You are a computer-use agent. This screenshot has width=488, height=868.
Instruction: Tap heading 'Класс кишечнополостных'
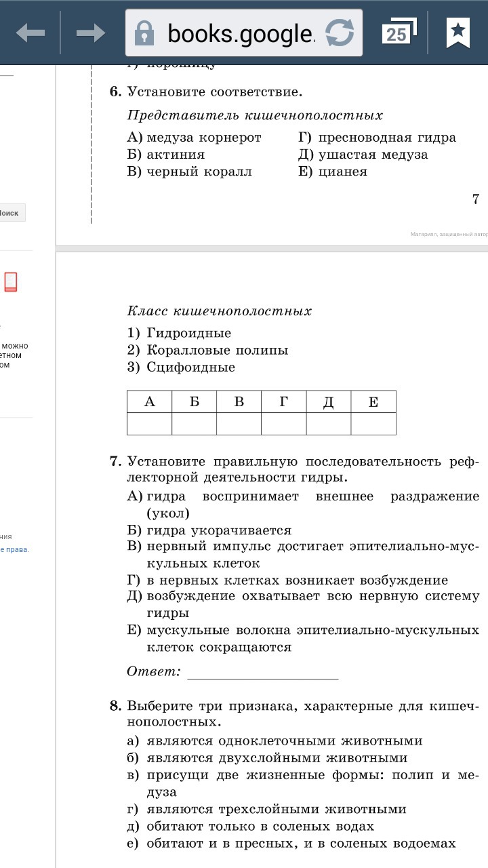pos(220,311)
